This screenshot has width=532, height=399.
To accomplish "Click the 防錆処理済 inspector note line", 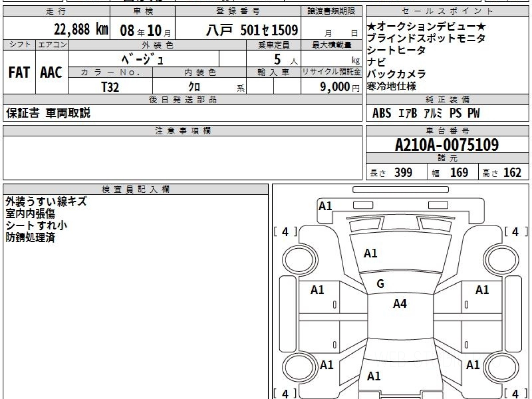I will coord(30,237).
